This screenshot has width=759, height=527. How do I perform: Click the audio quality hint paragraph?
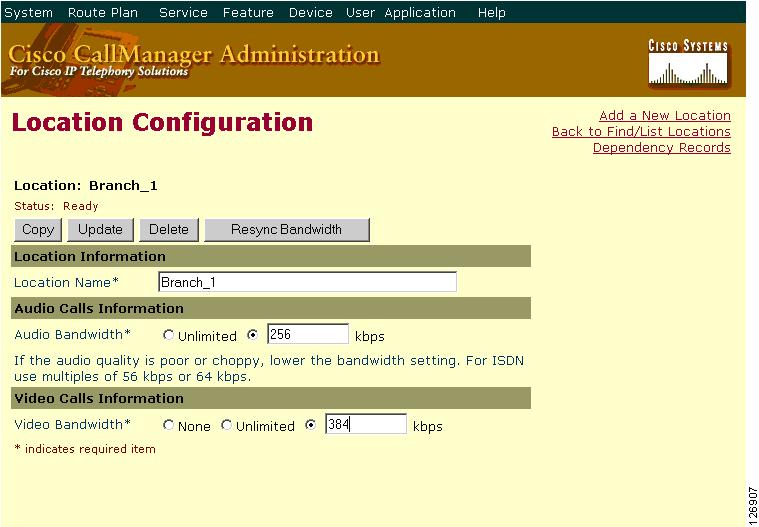269,369
